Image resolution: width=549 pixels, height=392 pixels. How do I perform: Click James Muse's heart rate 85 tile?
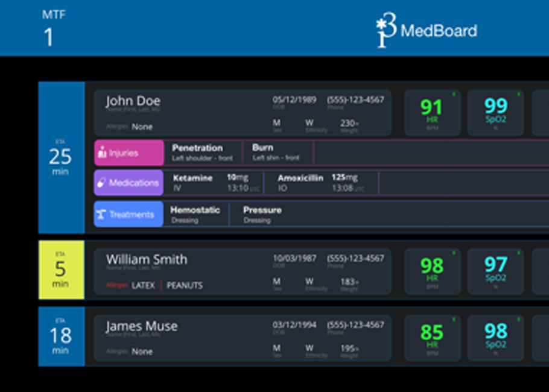tap(432, 337)
